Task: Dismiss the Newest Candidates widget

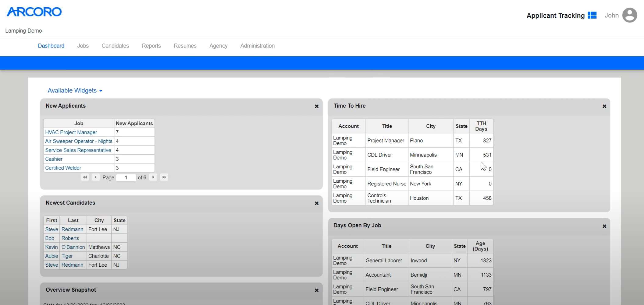Action: tap(316, 203)
